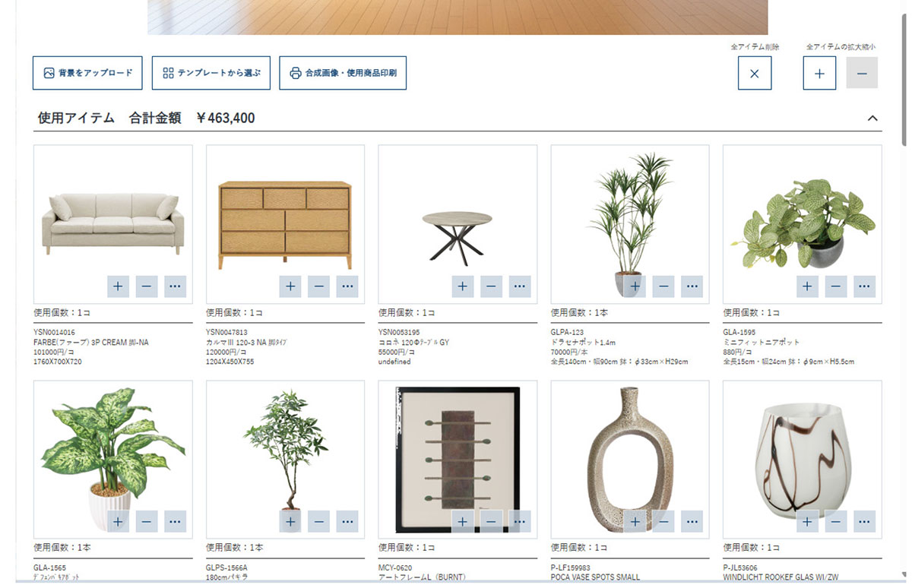Collapse the 使用アイテム section chevron
The image size is (912, 588).
coord(872,118)
